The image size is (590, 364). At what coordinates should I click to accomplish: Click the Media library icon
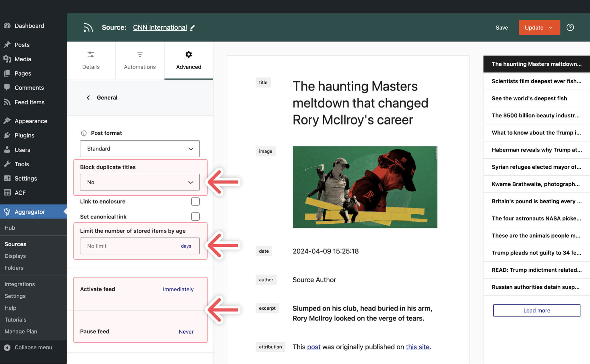7,59
